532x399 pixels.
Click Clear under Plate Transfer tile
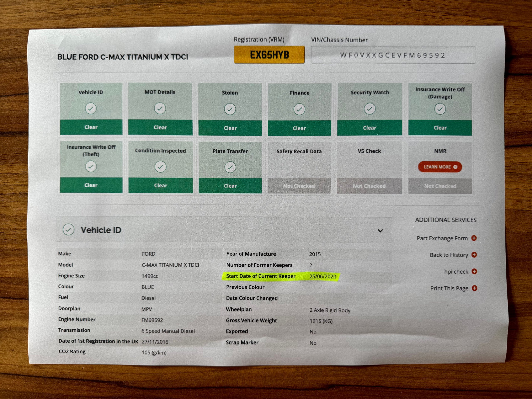coord(230,186)
